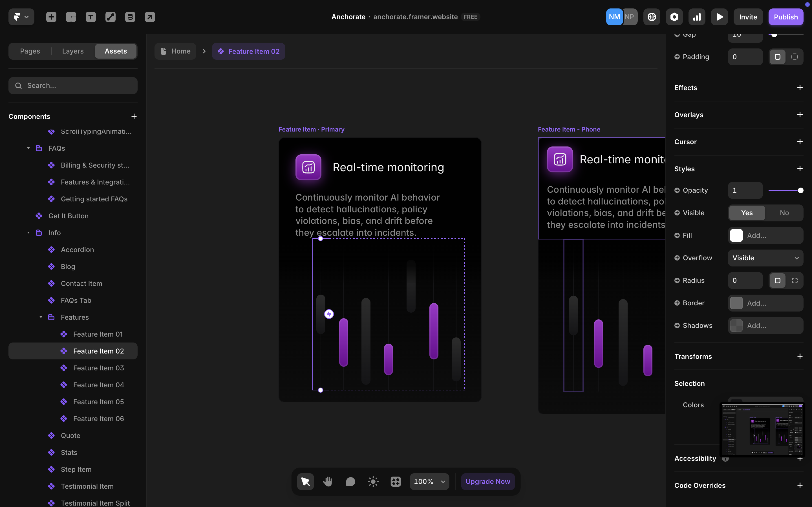Screen dimensions: 812x507
Task: Select the Layout tool in top toolbar
Action: (71, 17)
